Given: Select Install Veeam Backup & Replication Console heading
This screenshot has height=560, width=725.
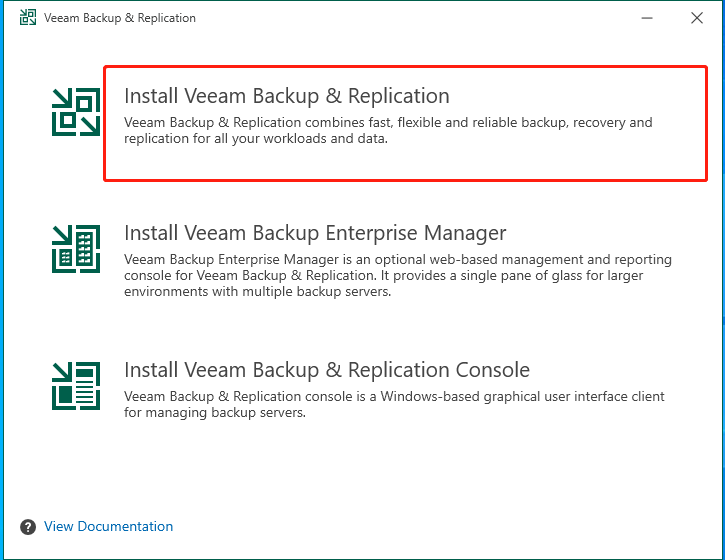Looking at the screenshot, I should click(327, 370).
